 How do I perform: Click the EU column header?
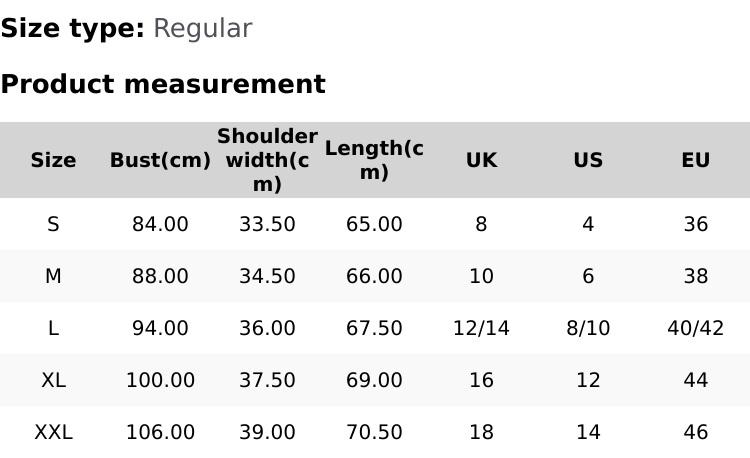(x=695, y=160)
